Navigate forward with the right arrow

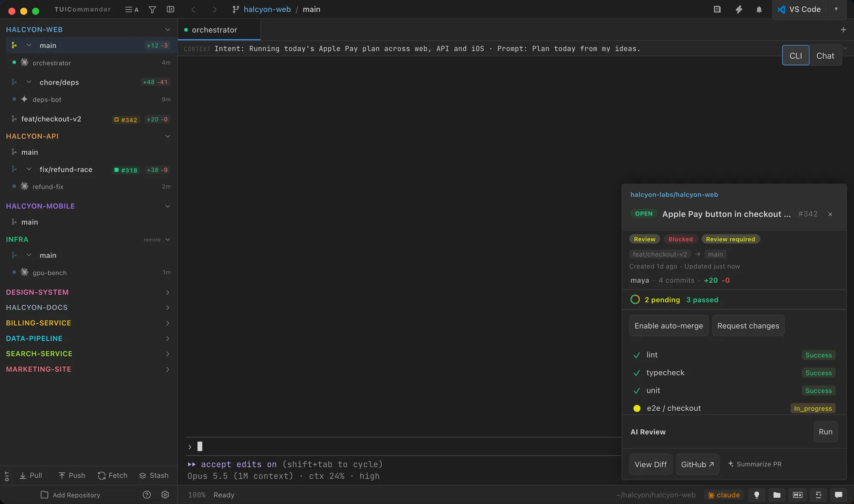coord(214,9)
